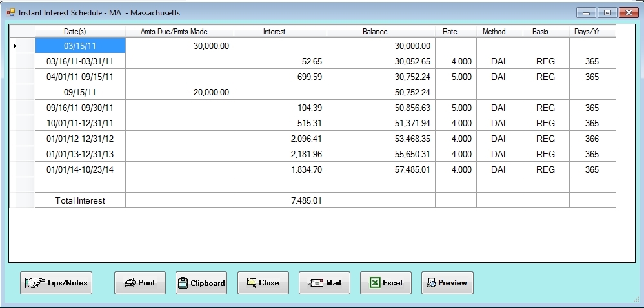This screenshot has height=308, width=644.
Task: Click the 366 Days/Yr cell
Action: point(592,139)
